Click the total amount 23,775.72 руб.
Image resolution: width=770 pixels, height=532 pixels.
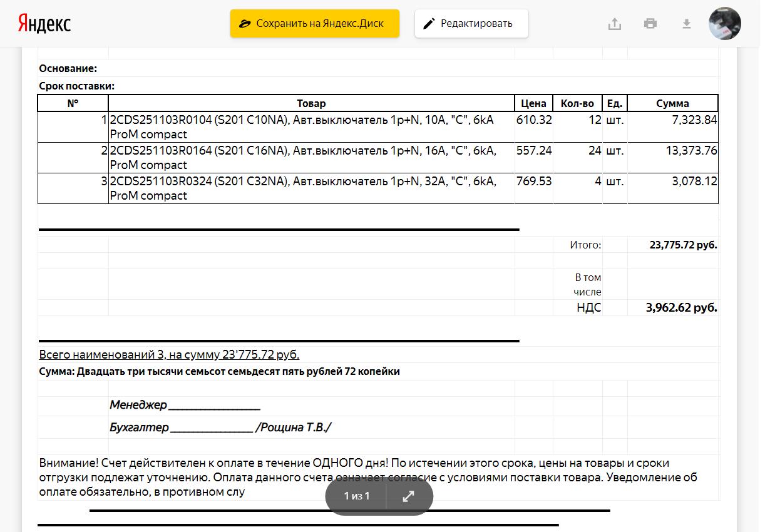[x=683, y=245]
